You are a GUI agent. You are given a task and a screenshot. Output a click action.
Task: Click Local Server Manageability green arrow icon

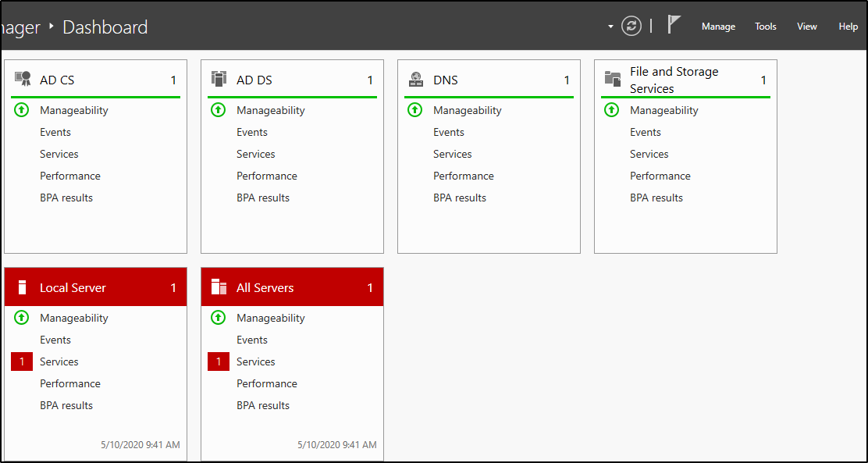(x=21, y=318)
